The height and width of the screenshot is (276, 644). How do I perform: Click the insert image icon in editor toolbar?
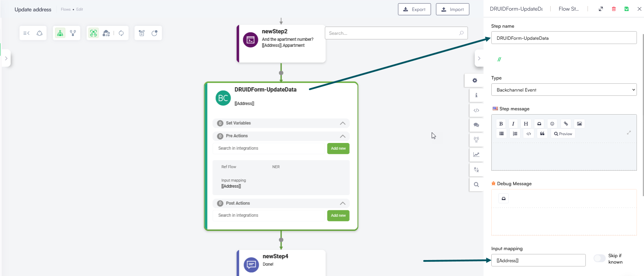coord(579,124)
